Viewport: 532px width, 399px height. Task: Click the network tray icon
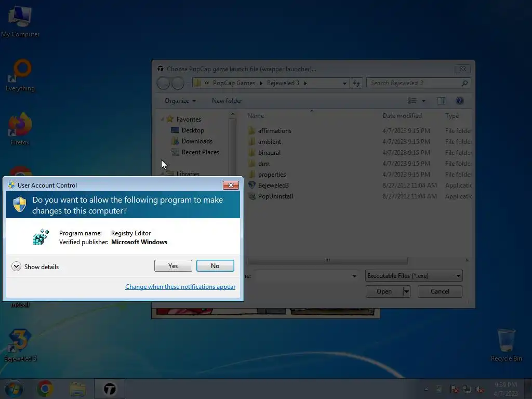[x=467, y=390]
